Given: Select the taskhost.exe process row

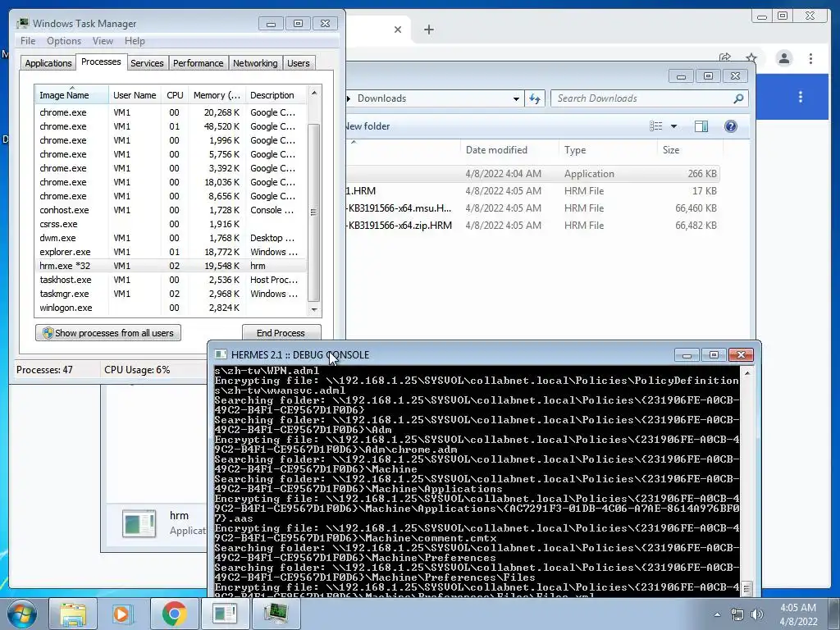Looking at the screenshot, I should point(171,280).
